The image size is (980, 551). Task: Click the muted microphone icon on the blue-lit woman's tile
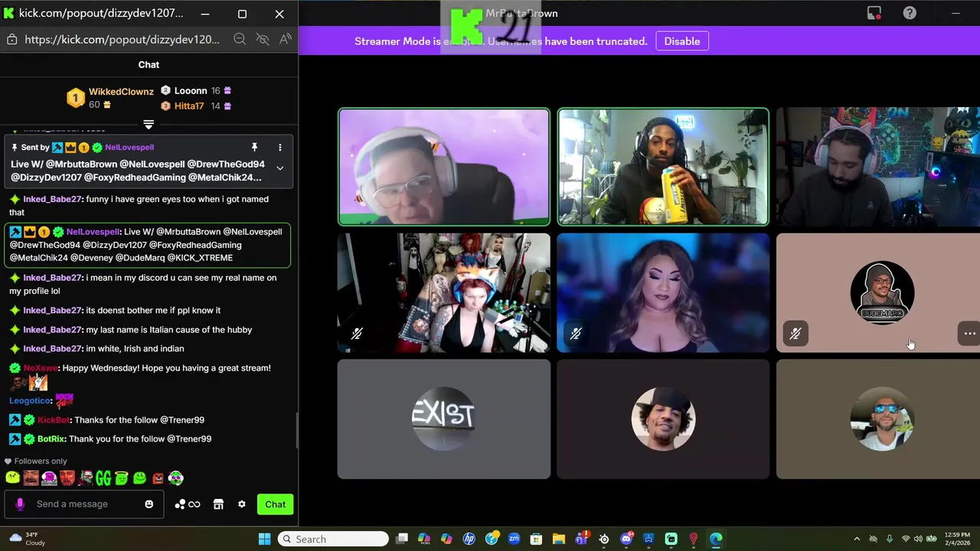tap(576, 334)
